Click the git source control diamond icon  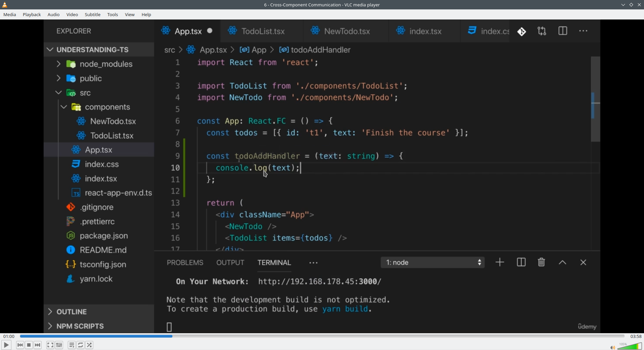pyautogui.click(x=522, y=32)
